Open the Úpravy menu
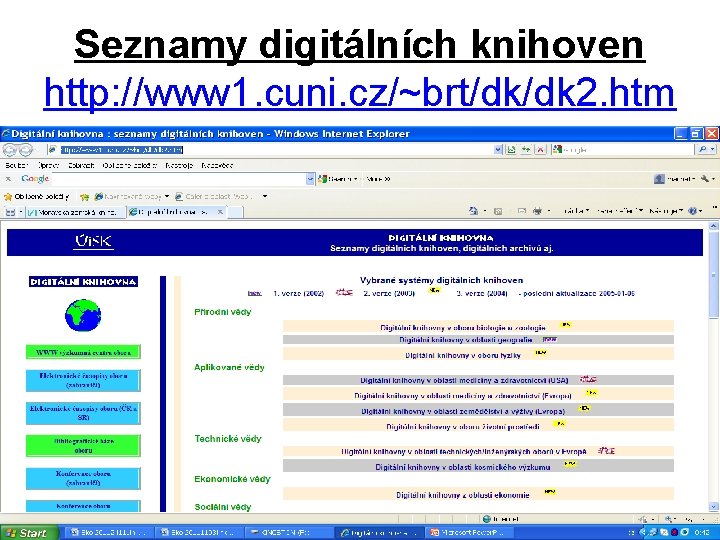This screenshot has width=720, height=540. [x=48, y=165]
